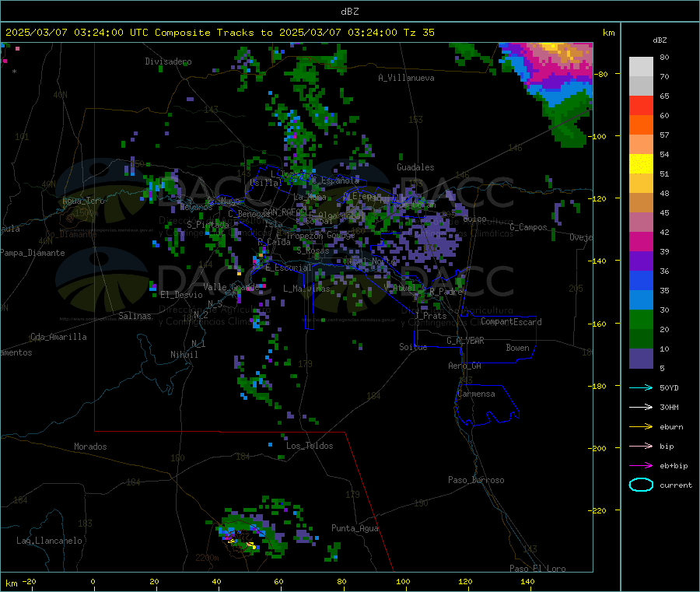The height and width of the screenshot is (592, 700).
Task: Click the yellow eburn arrow in legend
Action: tap(641, 426)
